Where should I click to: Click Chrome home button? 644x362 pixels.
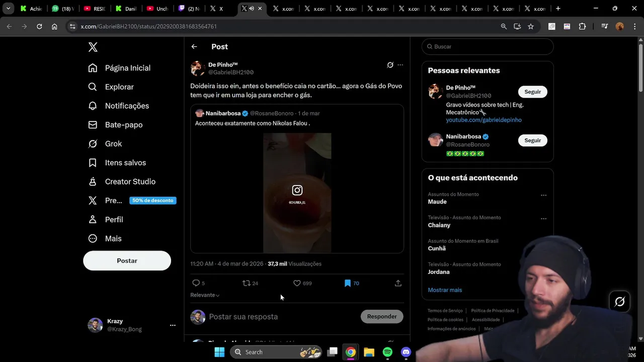54,27
